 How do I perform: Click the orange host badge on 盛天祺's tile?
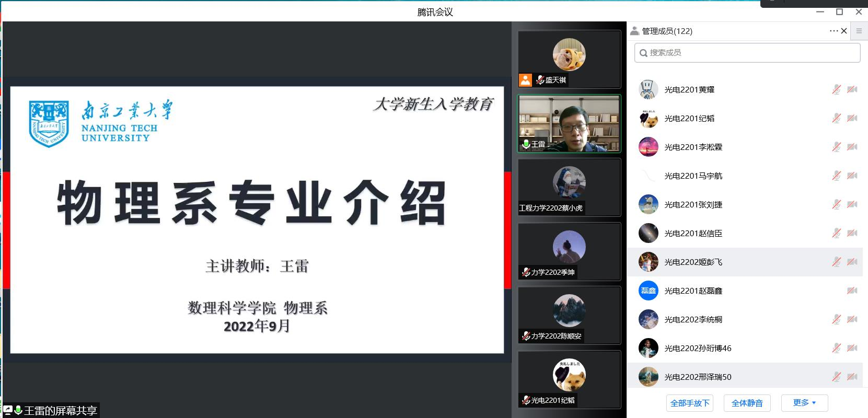[x=525, y=80]
